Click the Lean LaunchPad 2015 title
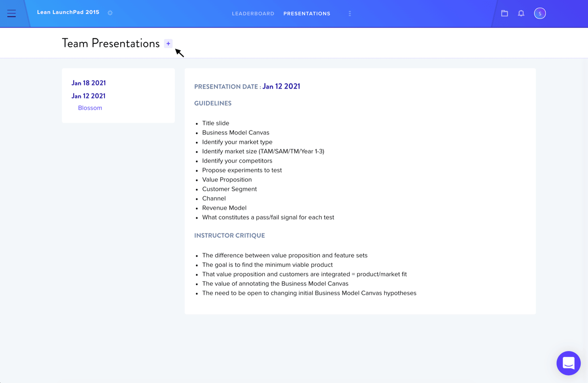This screenshot has width=588, height=383. [68, 12]
